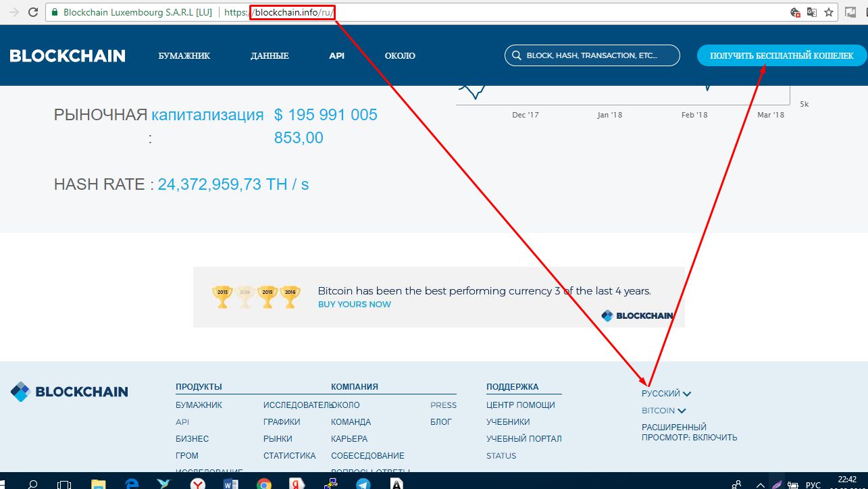Toggle РАСШИРЕННЫЙ ПРОСМОТР: ВКЛЮЧИТЬ
Screen dimensions: 868x489
[690, 433]
